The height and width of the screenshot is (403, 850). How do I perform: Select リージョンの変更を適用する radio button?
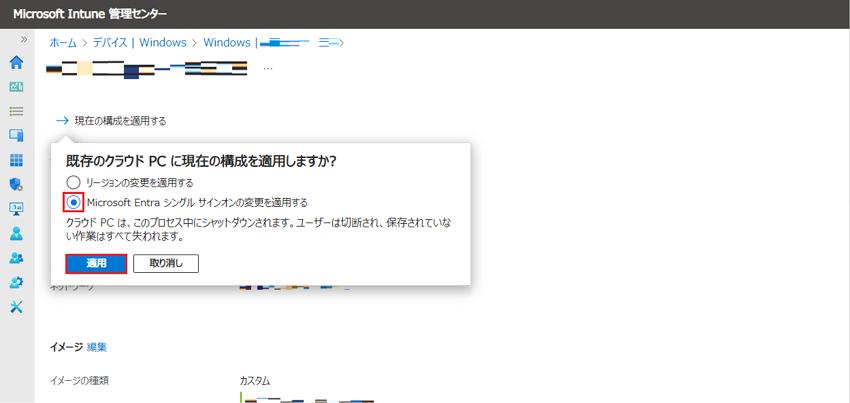coord(73,182)
